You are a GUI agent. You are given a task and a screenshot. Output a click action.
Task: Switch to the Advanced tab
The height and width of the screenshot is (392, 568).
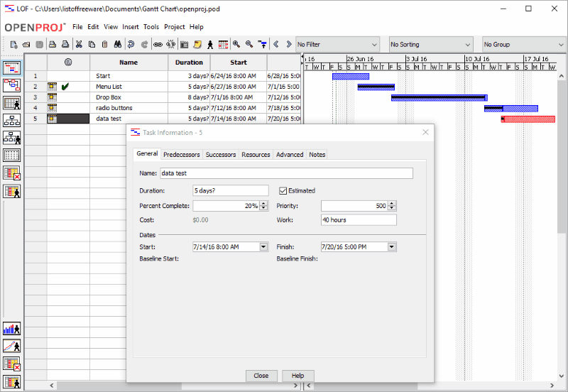point(290,155)
